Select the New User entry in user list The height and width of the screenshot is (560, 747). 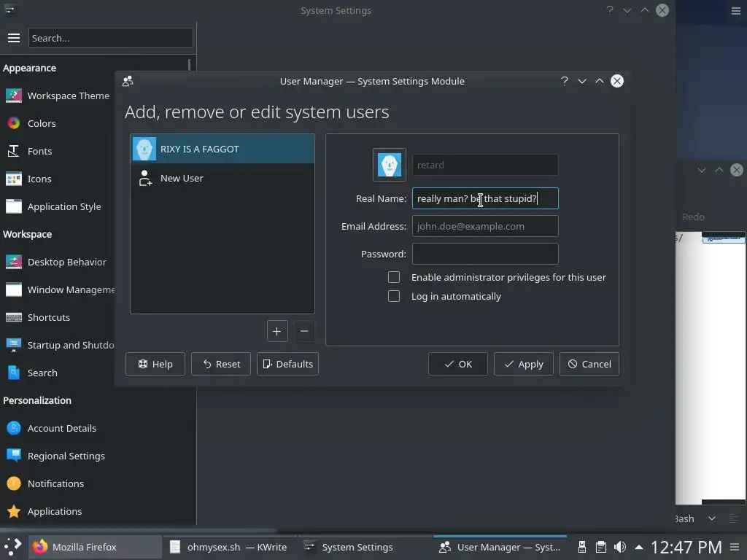click(x=222, y=178)
